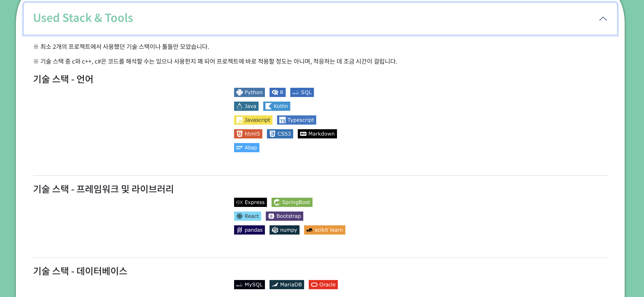Click the '기술 스택 - 언어' heading
This screenshot has height=297, width=644.
pyautogui.click(x=63, y=79)
